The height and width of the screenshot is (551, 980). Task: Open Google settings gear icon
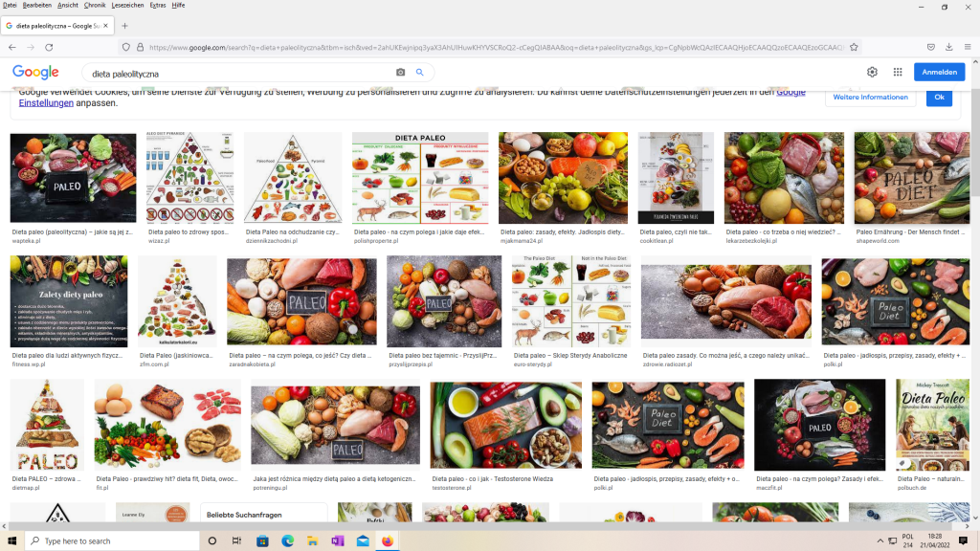(x=872, y=73)
